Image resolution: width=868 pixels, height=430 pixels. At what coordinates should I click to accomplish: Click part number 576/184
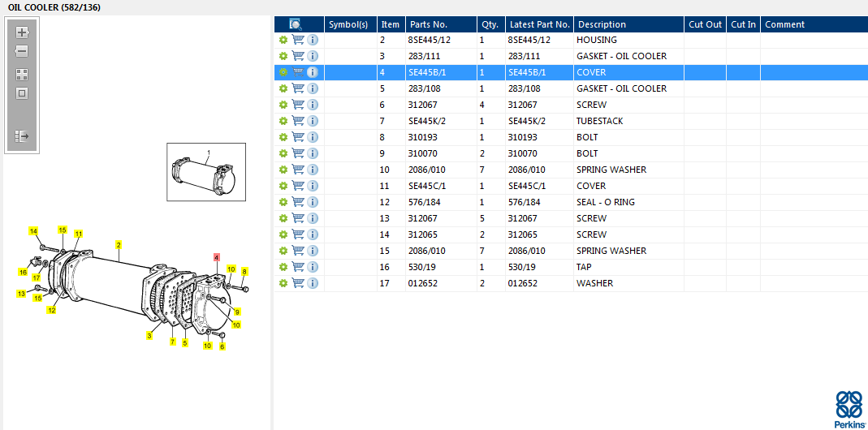pos(424,202)
